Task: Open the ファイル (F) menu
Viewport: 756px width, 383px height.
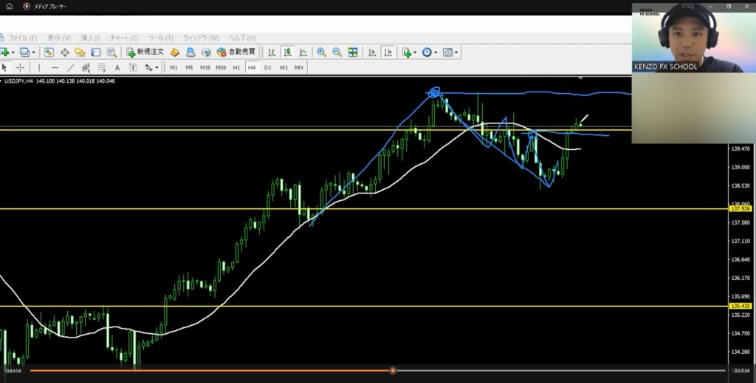Action: pos(22,38)
